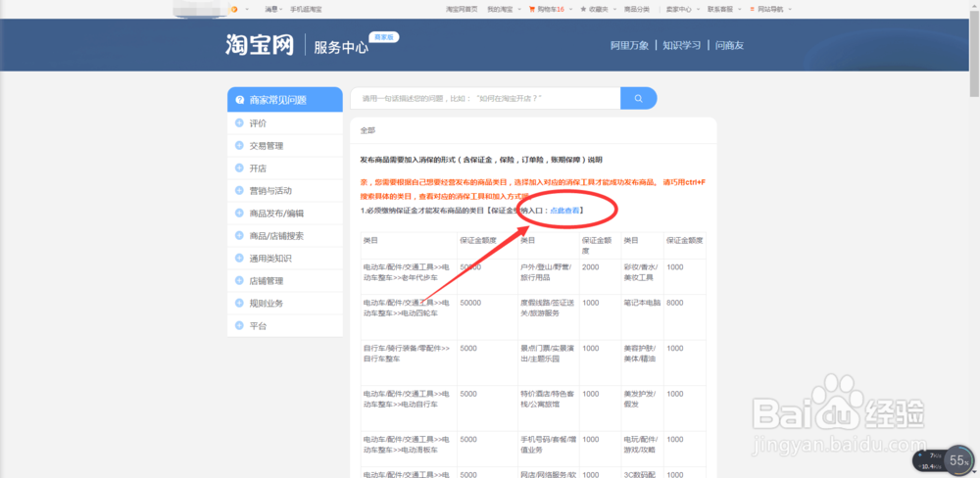Click cell 自行车/骑行装备/零配件>>自行车整车
This screenshot has height=478, width=980.
point(409,363)
